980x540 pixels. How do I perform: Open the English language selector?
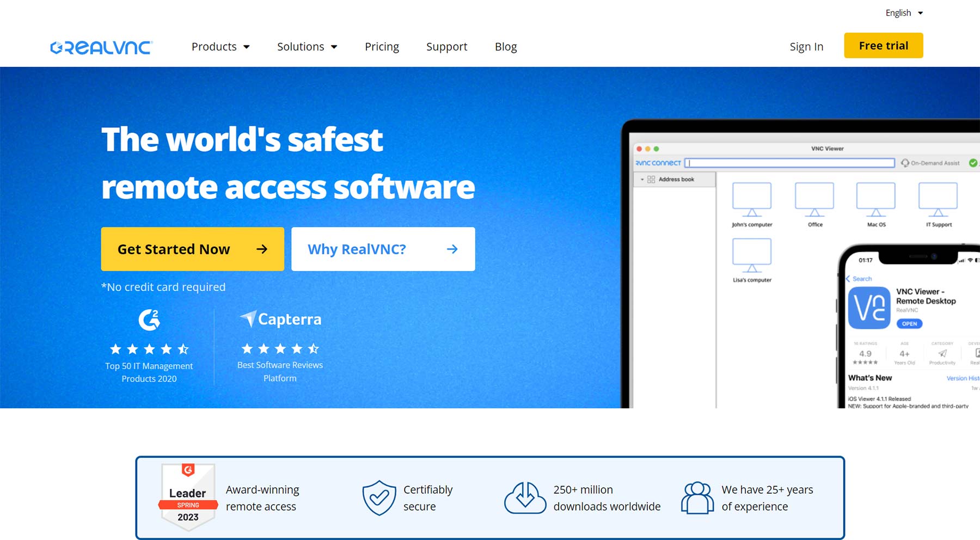click(904, 13)
